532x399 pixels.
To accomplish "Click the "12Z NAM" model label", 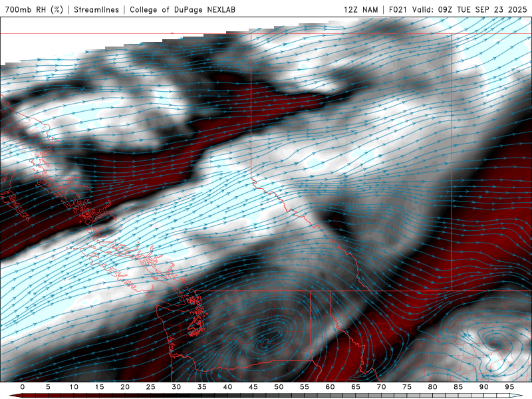I will pos(360,9).
